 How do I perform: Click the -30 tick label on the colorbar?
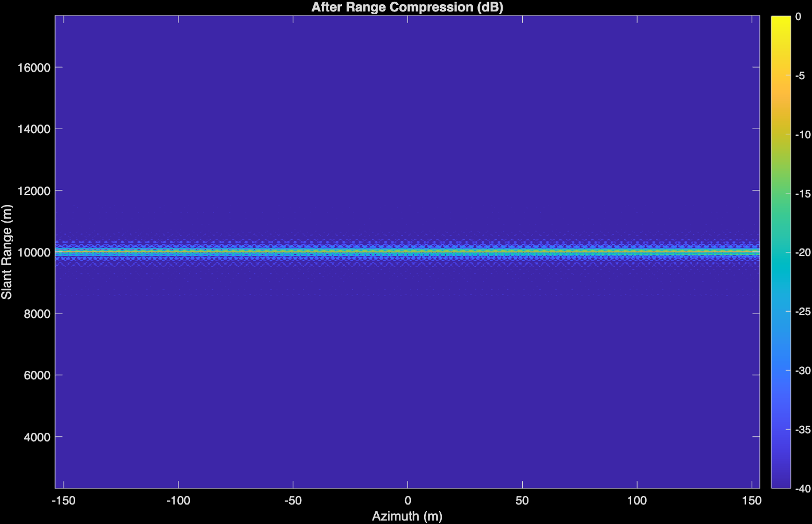[x=802, y=371]
